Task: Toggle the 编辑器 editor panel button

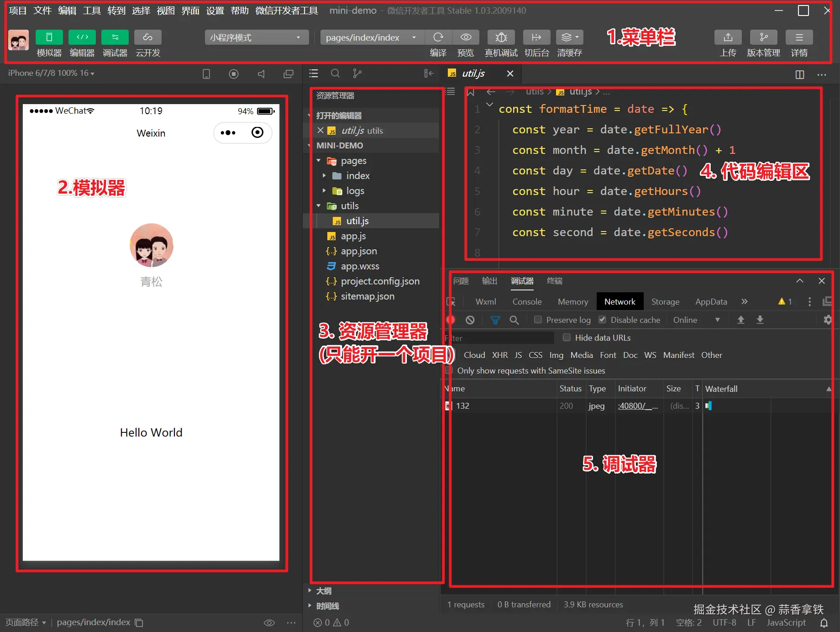Action: pos(82,37)
